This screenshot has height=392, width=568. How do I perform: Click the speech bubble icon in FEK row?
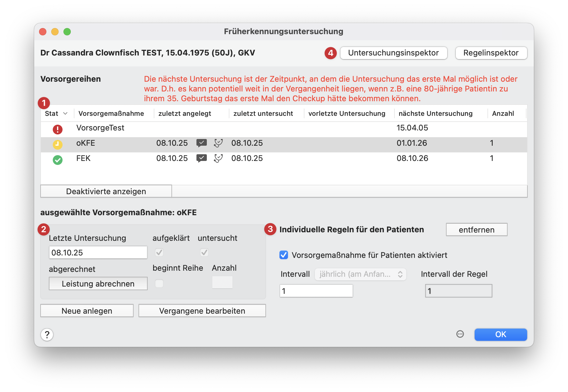click(201, 158)
